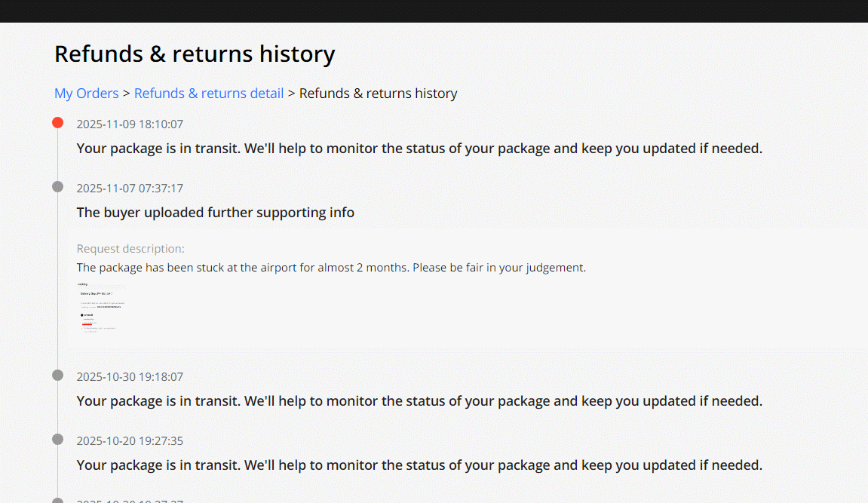Open the uploaded tracking screenshot thumbnail
868x503 pixels.
click(101, 308)
